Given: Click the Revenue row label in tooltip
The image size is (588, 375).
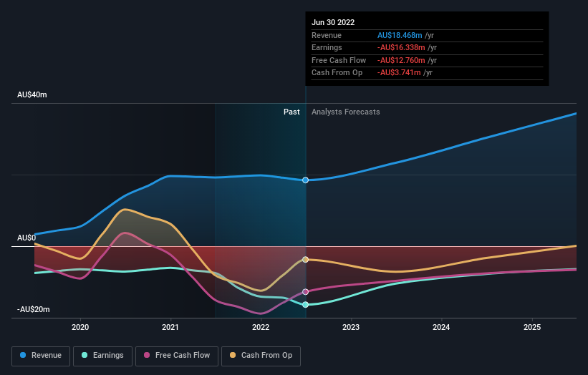Looking at the screenshot, I should point(327,35).
